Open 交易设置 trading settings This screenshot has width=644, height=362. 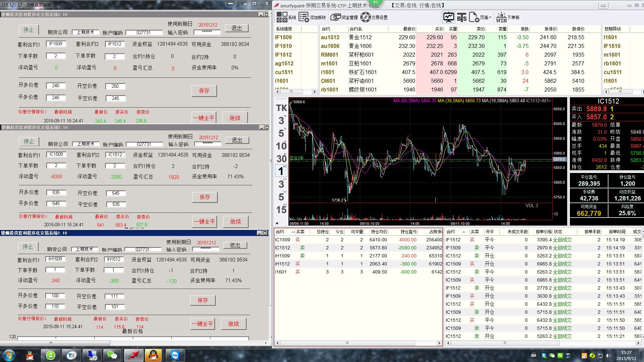coord(366,17)
